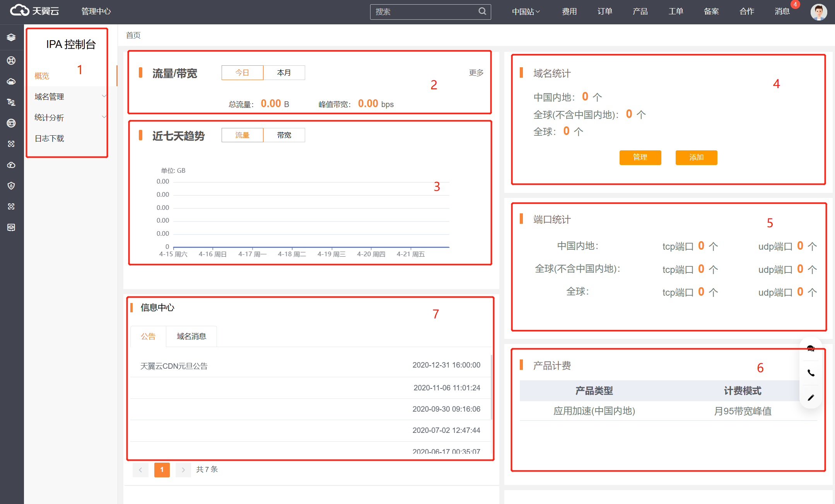Open the 中国站 region dropdown

(526, 12)
